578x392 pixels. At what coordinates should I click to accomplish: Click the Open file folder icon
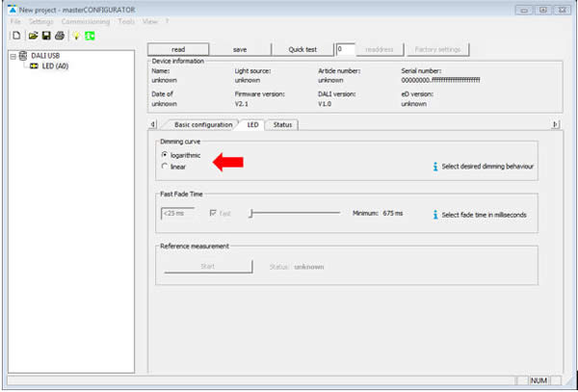32,36
